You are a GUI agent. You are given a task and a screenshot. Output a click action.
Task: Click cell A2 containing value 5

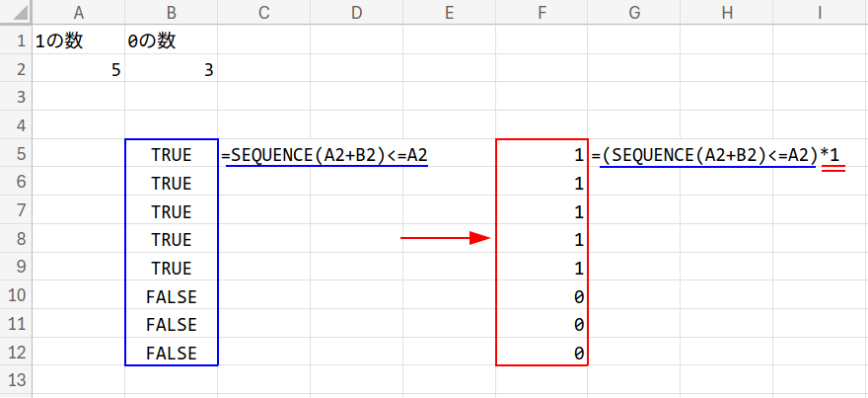coord(79,70)
